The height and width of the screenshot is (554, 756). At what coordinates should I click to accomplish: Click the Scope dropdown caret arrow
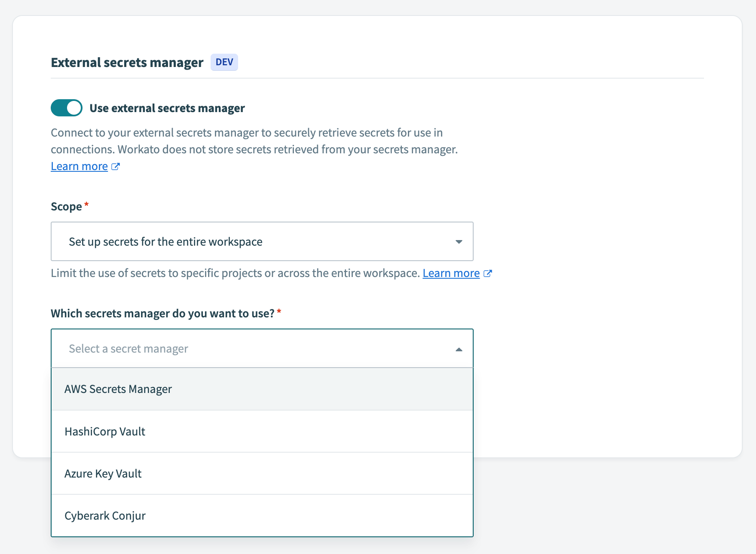click(x=459, y=242)
